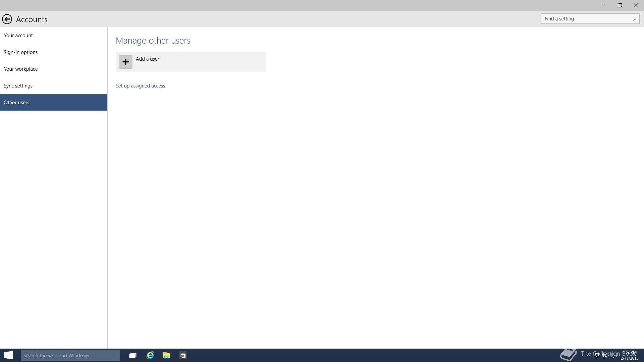
Task: Open the Store app from the taskbar
Action: (x=183, y=355)
